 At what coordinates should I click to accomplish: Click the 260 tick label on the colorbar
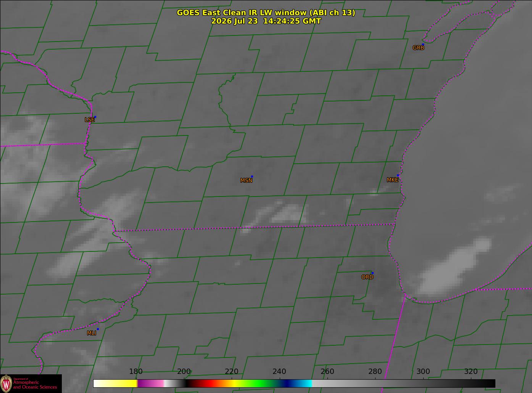(327, 372)
